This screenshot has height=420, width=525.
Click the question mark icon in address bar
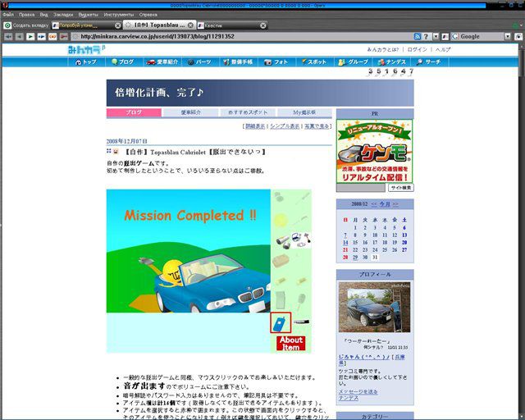426,37
